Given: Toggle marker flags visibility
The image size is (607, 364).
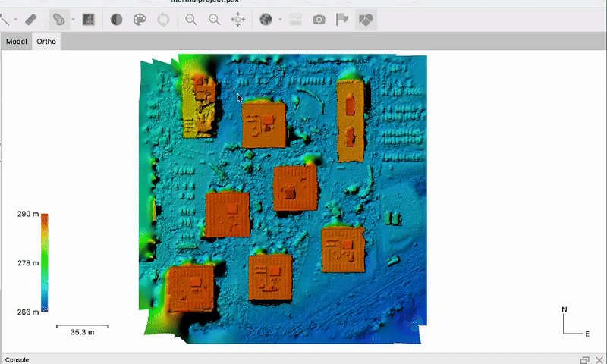Looking at the screenshot, I should [342, 19].
